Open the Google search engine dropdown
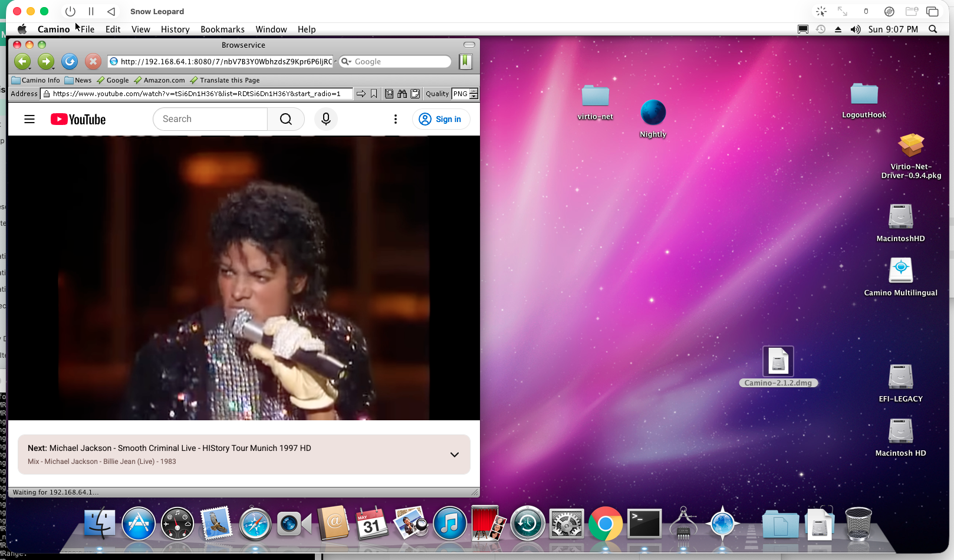The width and height of the screenshot is (954, 560). coord(347,61)
